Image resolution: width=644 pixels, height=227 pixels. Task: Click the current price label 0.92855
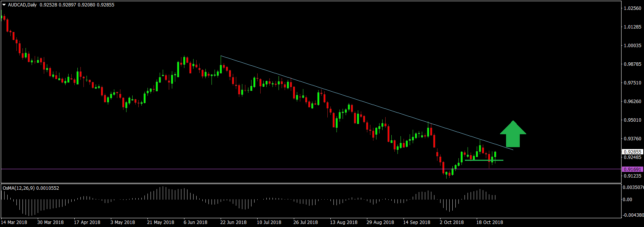click(633, 152)
